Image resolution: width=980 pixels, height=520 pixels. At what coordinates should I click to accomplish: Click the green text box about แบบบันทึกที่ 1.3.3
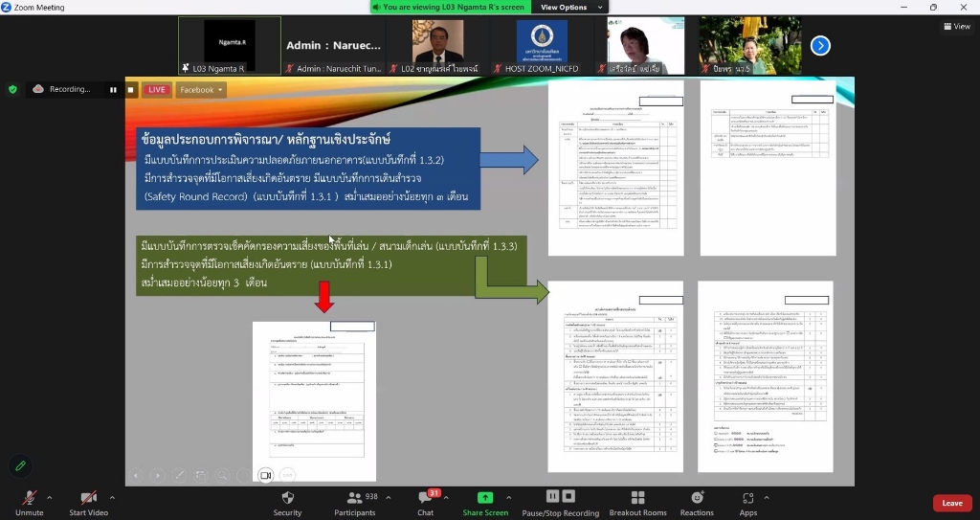pos(331,265)
